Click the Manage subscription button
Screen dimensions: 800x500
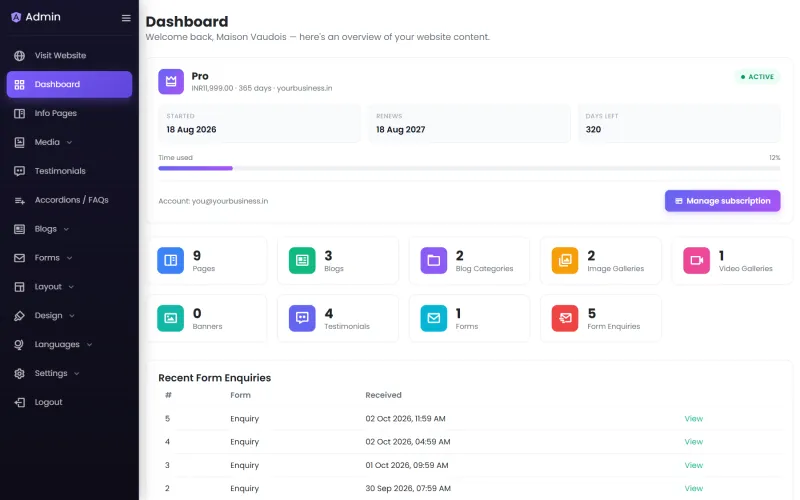722,201
